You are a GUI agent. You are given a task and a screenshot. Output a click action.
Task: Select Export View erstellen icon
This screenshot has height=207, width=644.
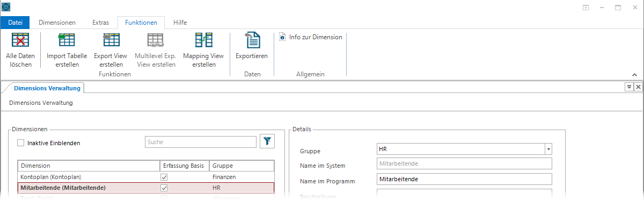pos(111,40)
